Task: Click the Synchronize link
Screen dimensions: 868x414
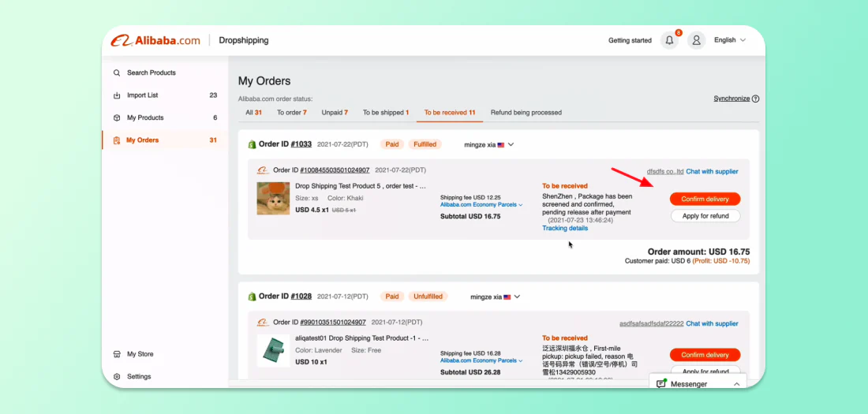Action: point(731,99)
